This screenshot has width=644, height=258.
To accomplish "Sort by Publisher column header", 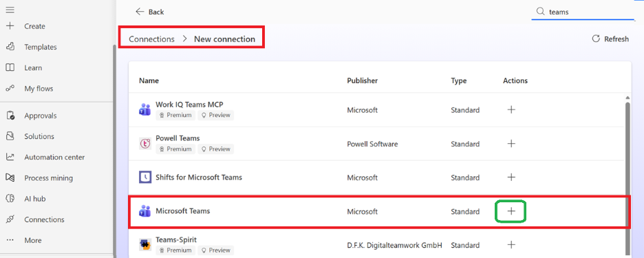I will tap(362, 80).
